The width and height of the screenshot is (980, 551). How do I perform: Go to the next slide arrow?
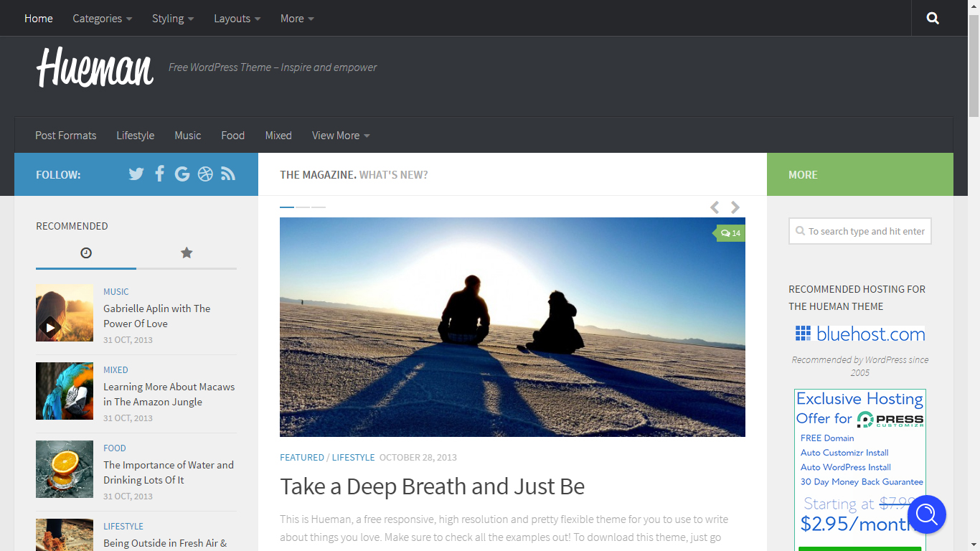pyautogui.click(x=735, y=207)
